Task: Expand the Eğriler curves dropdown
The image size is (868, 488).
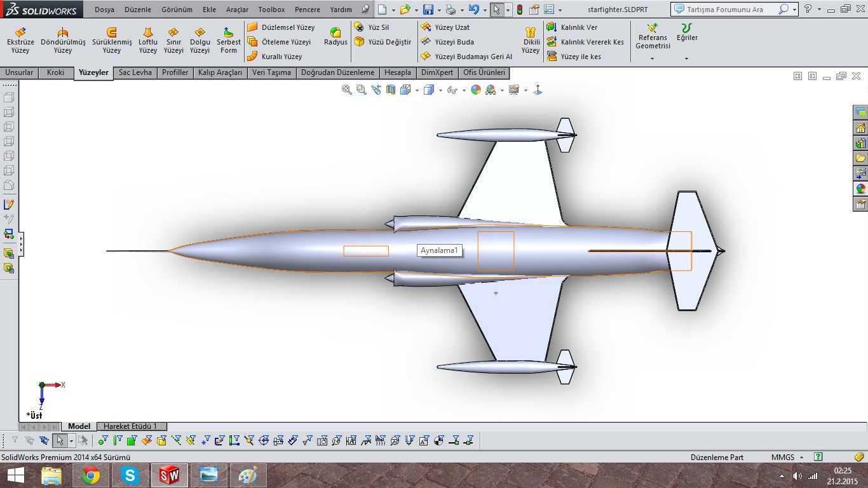Action: (686, 58)
